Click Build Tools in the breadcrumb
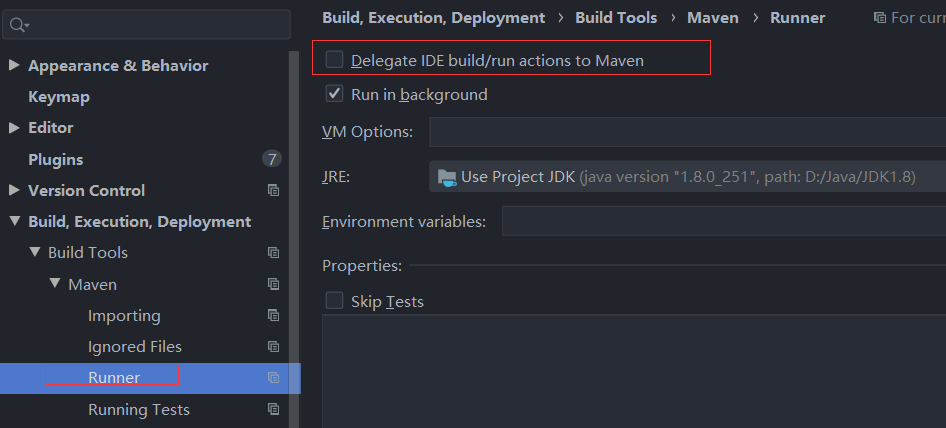 coord(616,18)
